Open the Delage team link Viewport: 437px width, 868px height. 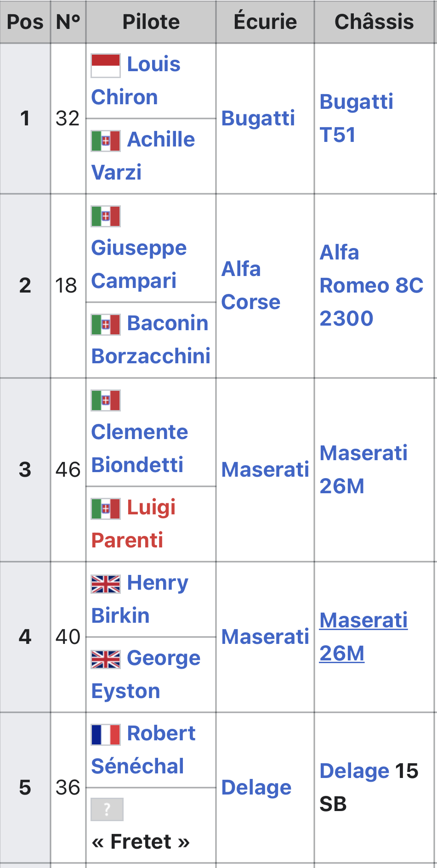[256, 787]
